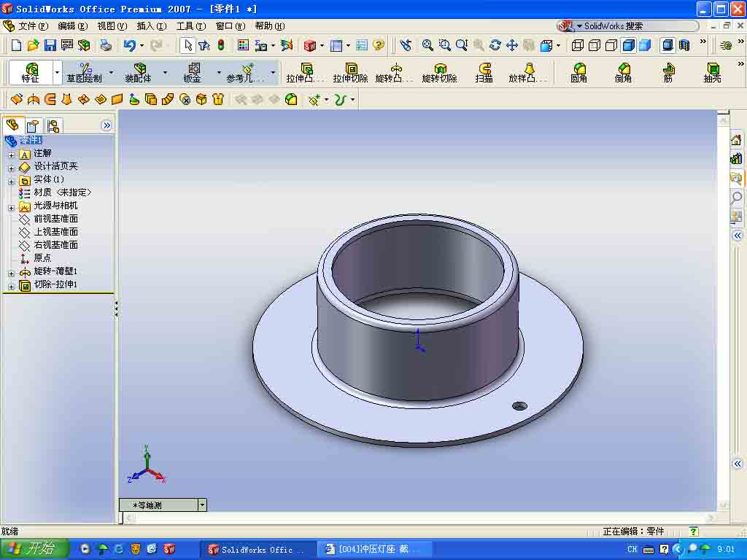The height and width of the screenshot is (560, 747).
Task: Expand the panel with double-arrow button
Action: pos(107,125)
